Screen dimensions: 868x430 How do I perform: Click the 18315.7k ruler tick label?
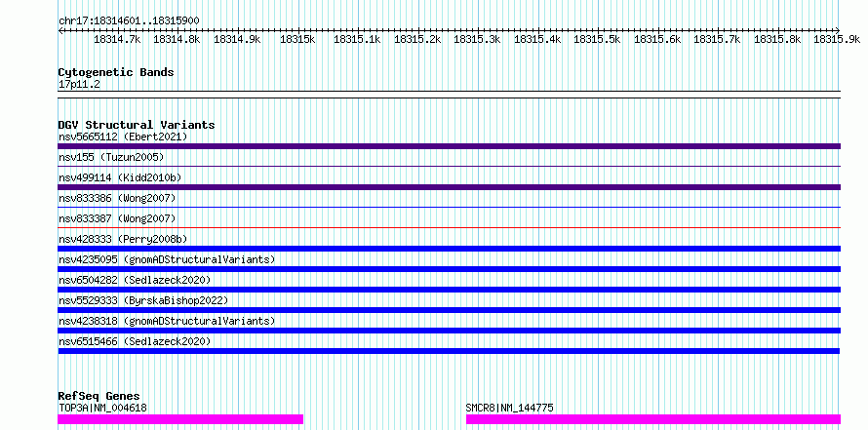tap(718, 39)
